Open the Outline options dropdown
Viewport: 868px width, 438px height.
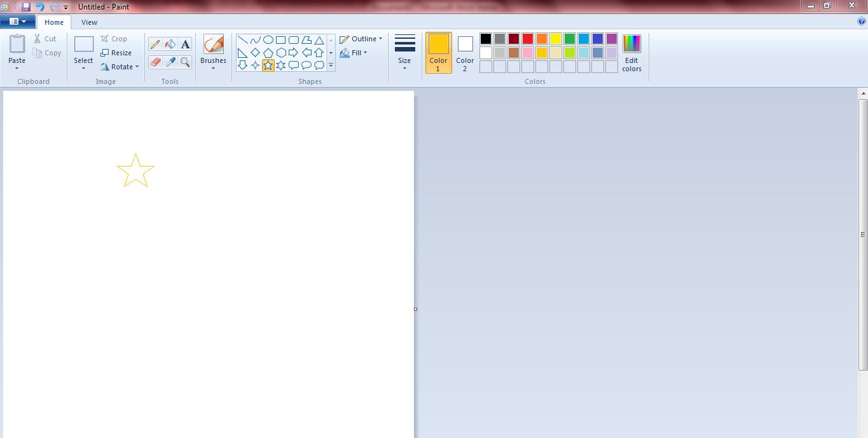click(361, 38)
